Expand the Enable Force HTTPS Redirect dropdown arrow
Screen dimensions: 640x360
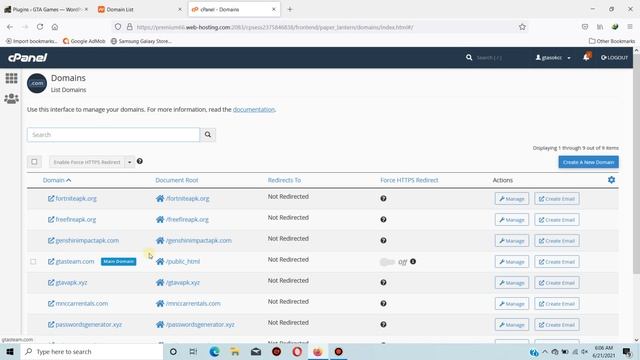click(x=129, y=162)
